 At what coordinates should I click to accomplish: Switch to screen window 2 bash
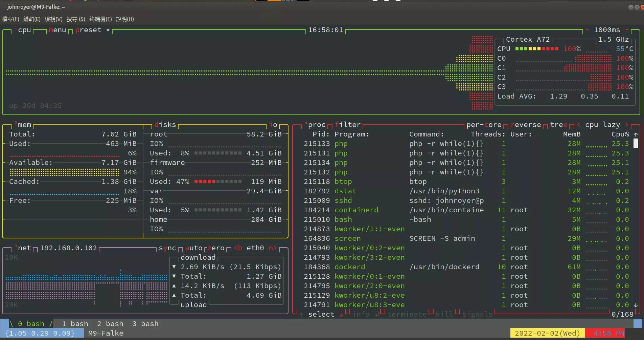110,324
